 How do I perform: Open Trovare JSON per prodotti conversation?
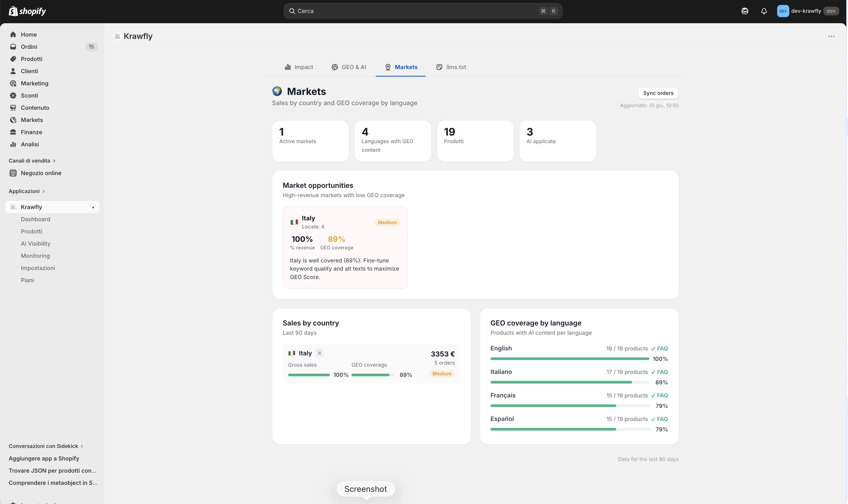coord(52,470)
